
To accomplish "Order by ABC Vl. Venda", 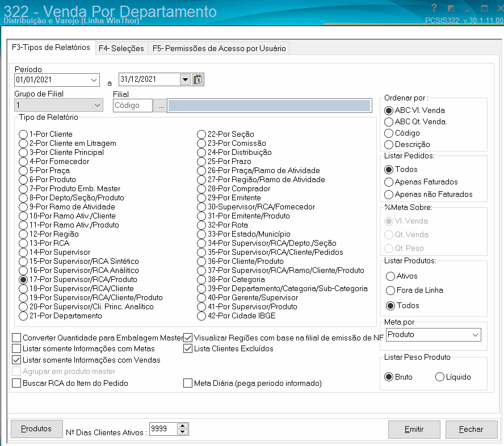I will pyautogui.click(x=415, y=111).
